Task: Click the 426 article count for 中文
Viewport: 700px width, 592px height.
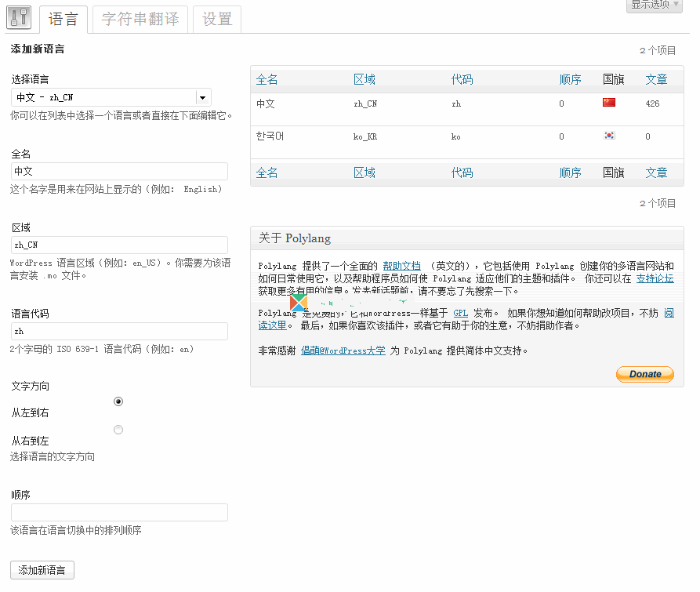Action: (652, 104)
